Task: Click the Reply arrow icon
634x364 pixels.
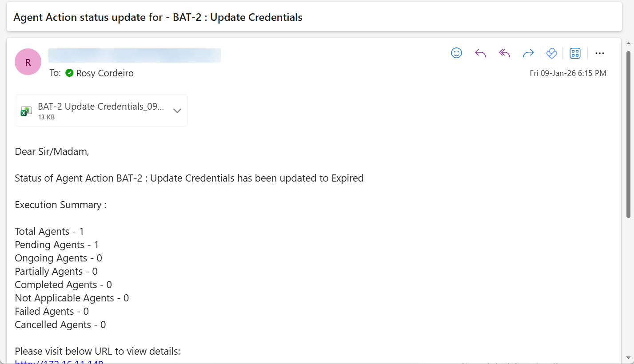Action: (x=480, y=53)
